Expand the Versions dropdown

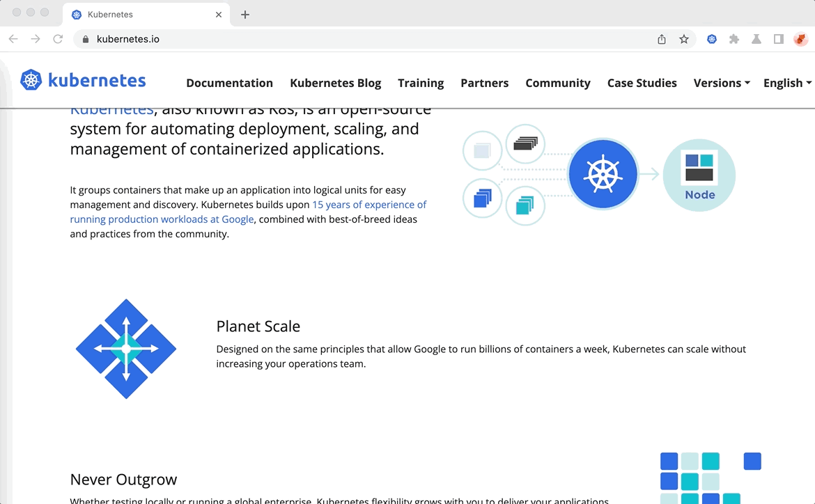coord(722,83)
